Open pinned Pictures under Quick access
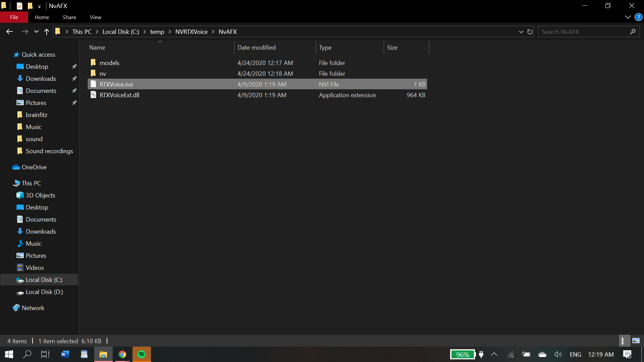The width and height of the screenshot is (644, 362). [x=36, y=103]
